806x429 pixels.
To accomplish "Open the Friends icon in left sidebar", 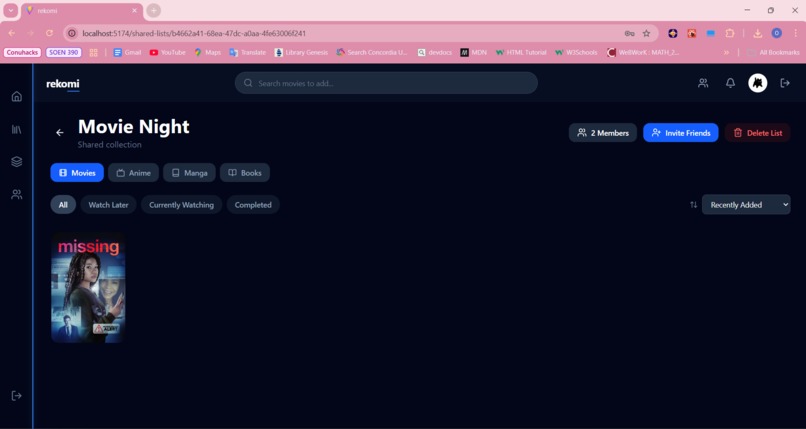I will pyautogui.click(x=16, y=195).
